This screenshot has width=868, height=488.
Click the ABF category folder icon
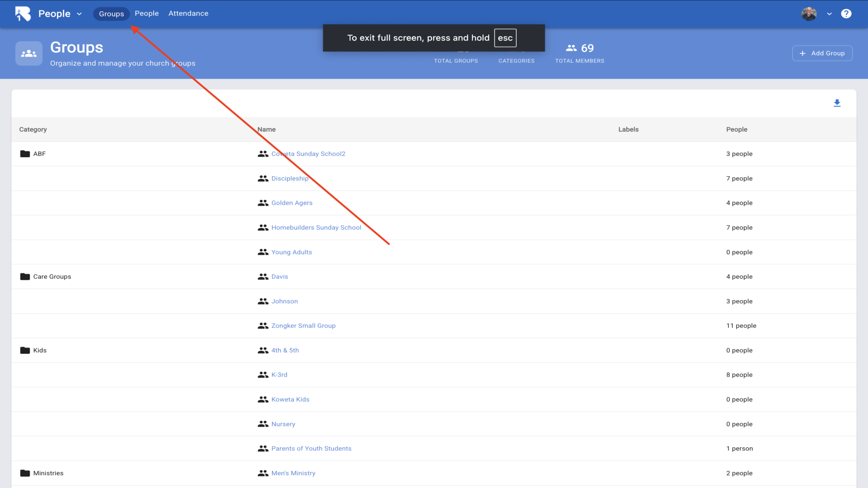tap(25, 154)
